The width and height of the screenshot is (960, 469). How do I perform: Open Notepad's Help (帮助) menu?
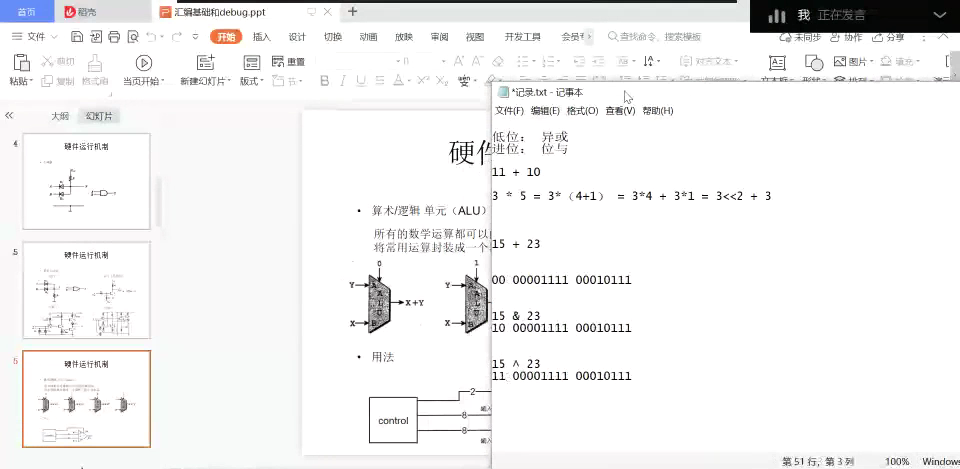pyautogui.click(x=658, y=111)
